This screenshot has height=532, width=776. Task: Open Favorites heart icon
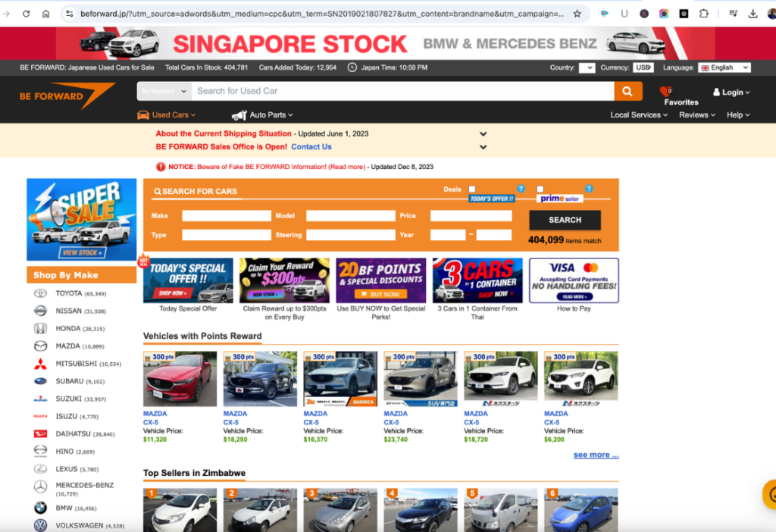click(x=665, y=91)
